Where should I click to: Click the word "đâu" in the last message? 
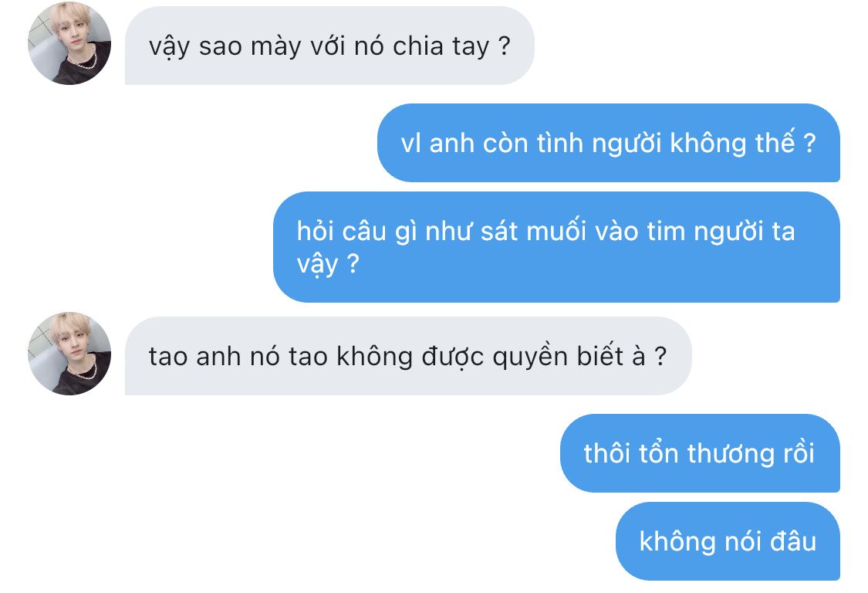coord(792,541)
